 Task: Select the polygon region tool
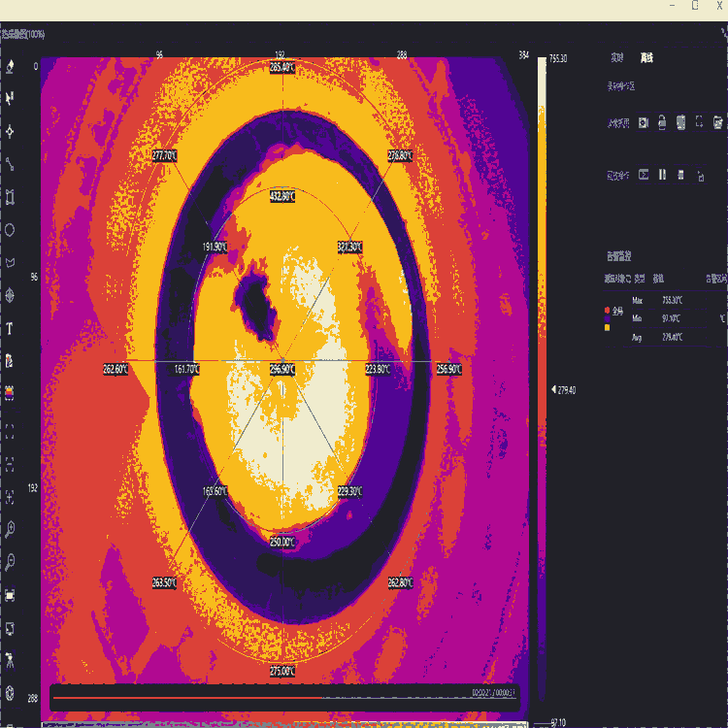point(10,262)
